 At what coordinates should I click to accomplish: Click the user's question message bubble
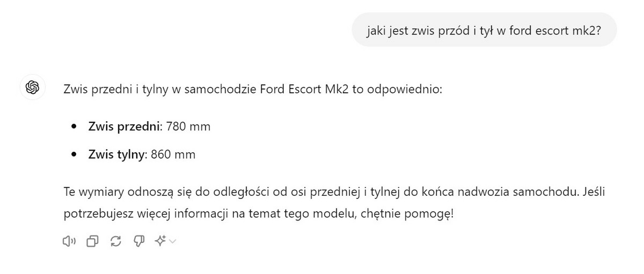(x=484, y=30)
